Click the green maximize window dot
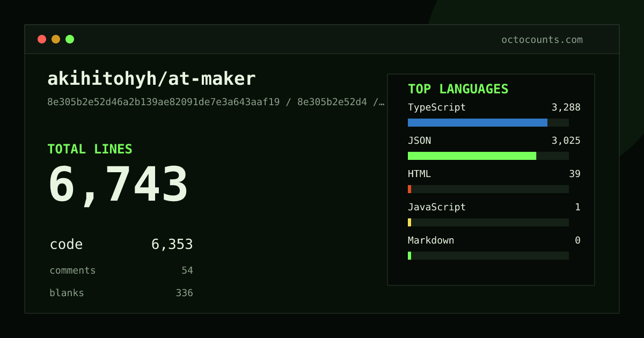 pos(70,39)
